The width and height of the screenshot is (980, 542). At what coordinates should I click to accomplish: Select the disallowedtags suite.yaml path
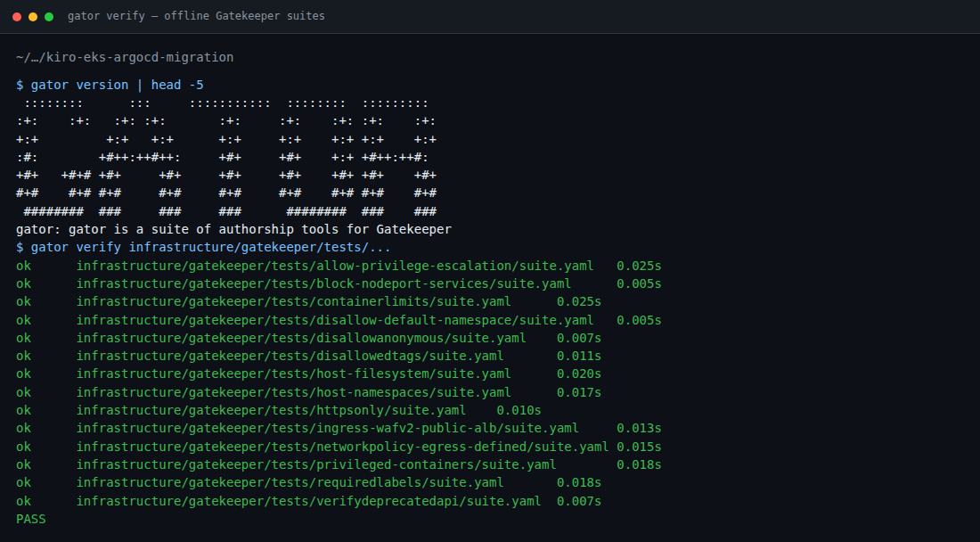[290, 357]
